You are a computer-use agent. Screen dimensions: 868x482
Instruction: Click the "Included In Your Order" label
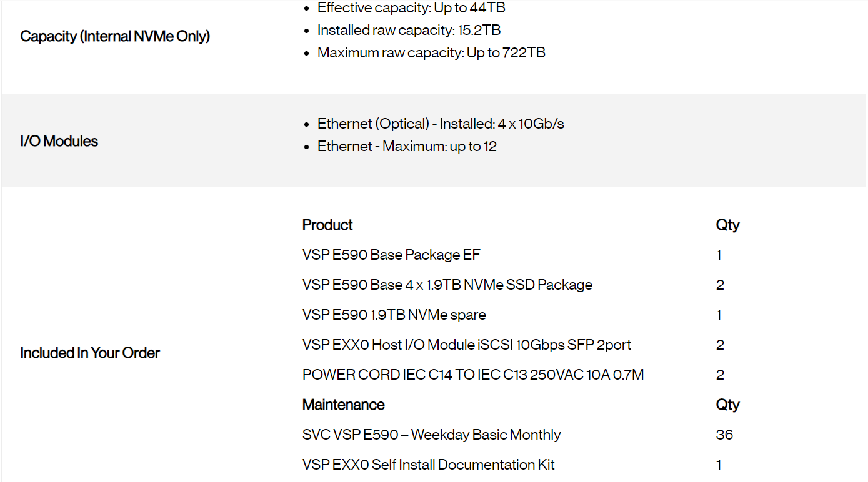point(90,353)
